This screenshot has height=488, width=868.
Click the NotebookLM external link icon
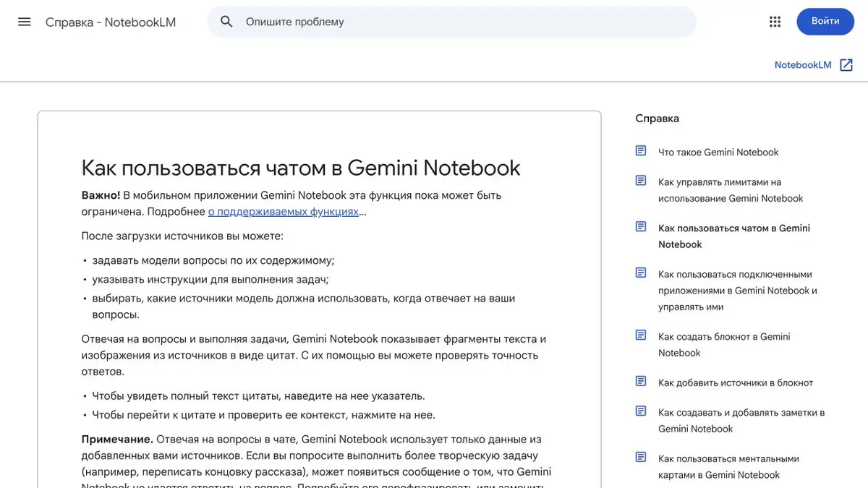(846, 65)
